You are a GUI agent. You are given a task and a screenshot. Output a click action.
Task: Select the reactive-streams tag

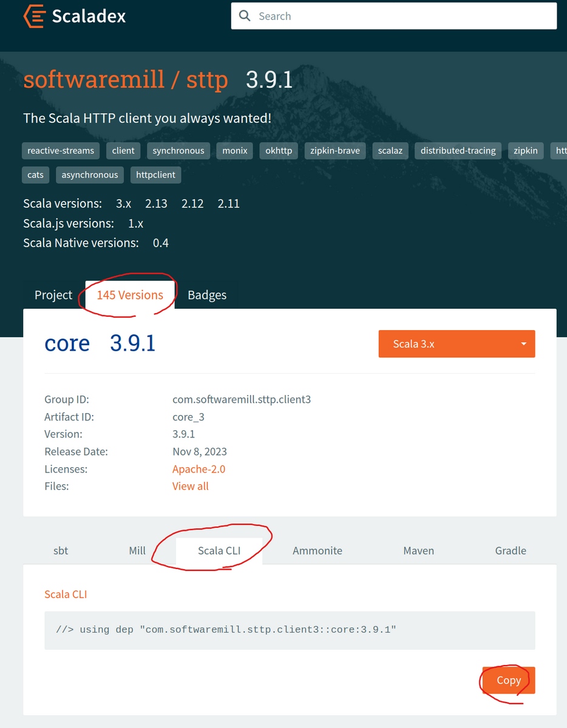61,150
